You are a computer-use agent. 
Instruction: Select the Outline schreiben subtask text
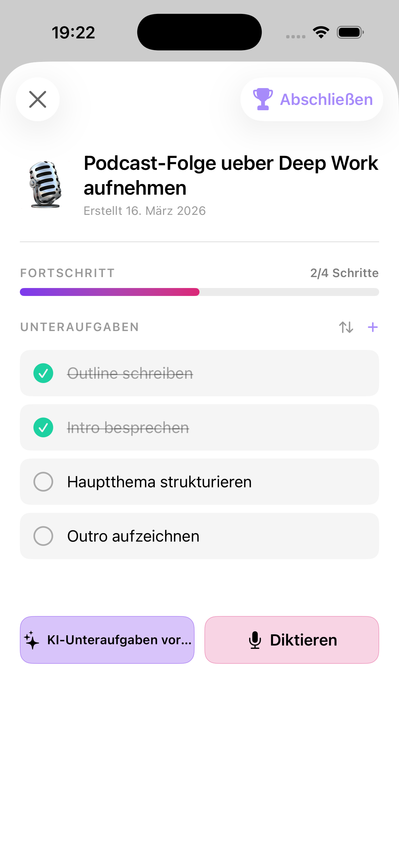pyautogui.click(x=130, y=373)
